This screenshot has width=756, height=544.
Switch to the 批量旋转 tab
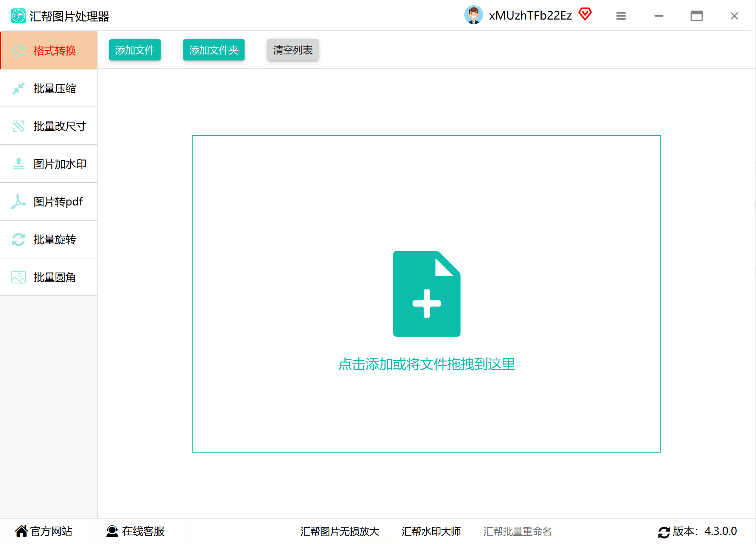click(x=54, y=240)
